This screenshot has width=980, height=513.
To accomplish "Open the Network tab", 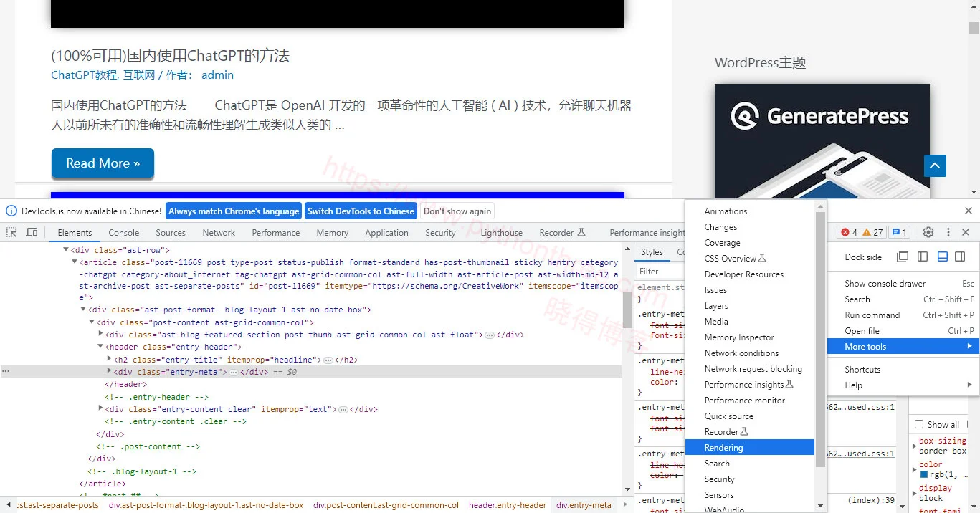I will pyautogui.click(x=219, y=233).
